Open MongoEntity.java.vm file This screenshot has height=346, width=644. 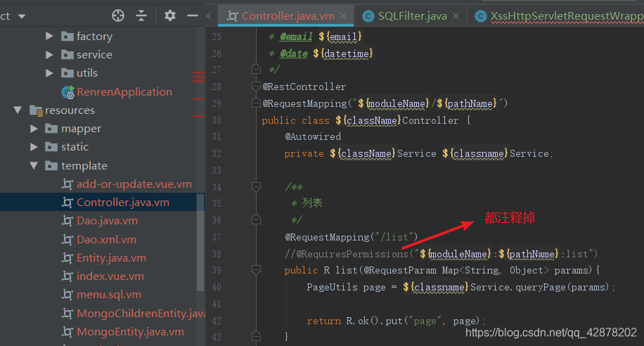[130, 332]
